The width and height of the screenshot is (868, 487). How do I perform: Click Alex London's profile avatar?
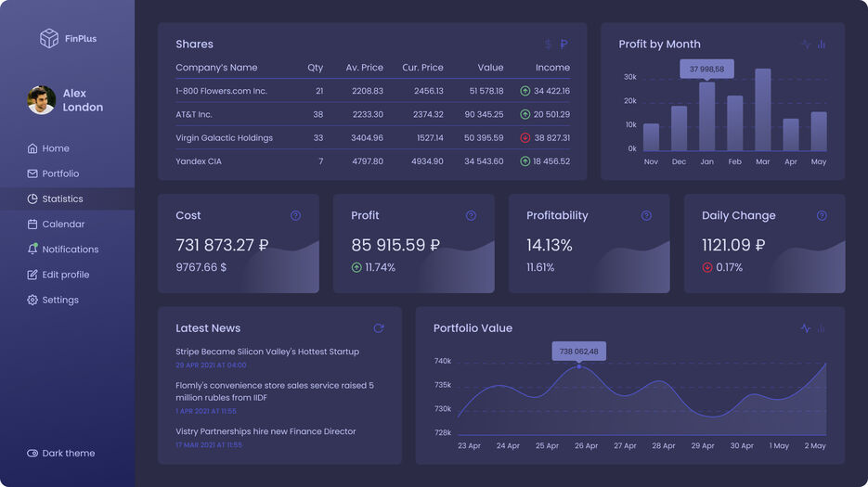point(41,100)
